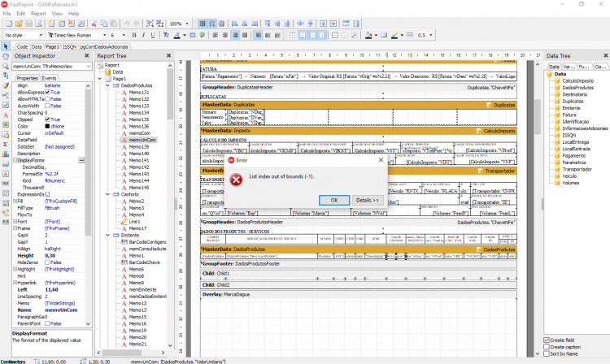Select the arrow Select tool in sidebar
The image size is (610, 364).
(x=6, y=46)
